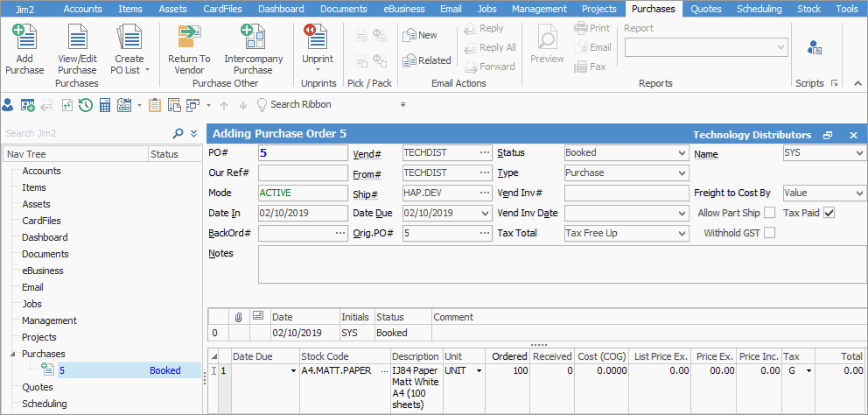Open the Freight to Cost By dropdown
This screenshot has width=868, height=415.
(x=858, y=193)
